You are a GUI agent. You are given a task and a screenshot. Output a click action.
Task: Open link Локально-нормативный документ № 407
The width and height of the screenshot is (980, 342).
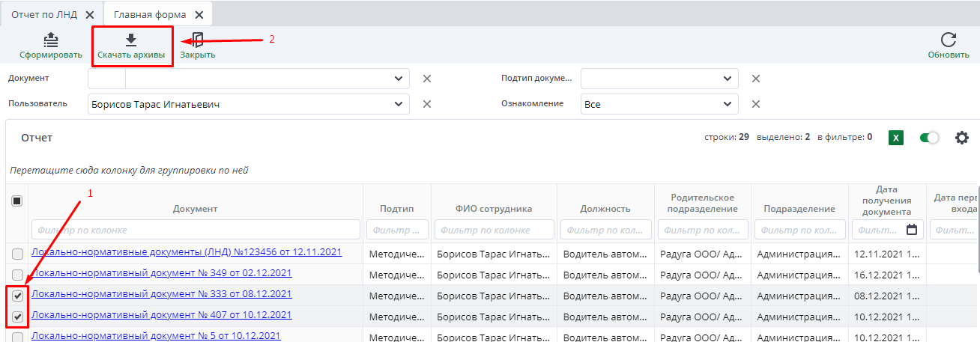161,315
